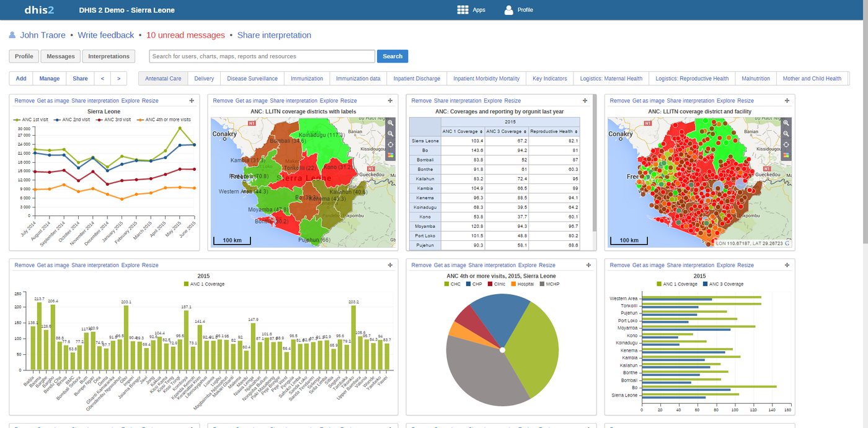The width and height of the screenshot is (868, 428).
Task: Click the user icon beside John Traore
Action: [x=12, y=35]
